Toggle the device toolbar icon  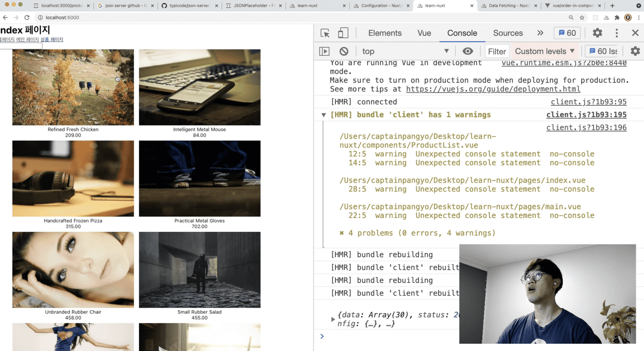click(343, 33)
